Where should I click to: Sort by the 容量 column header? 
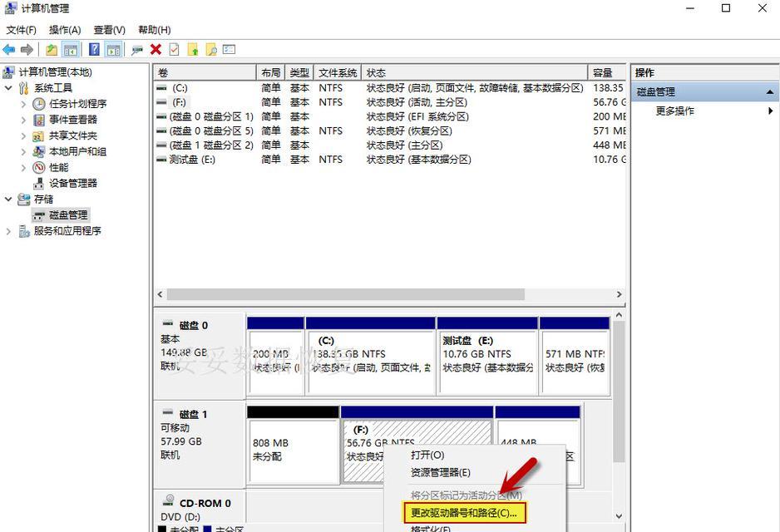pyautogui.click(x=607, y=73)
